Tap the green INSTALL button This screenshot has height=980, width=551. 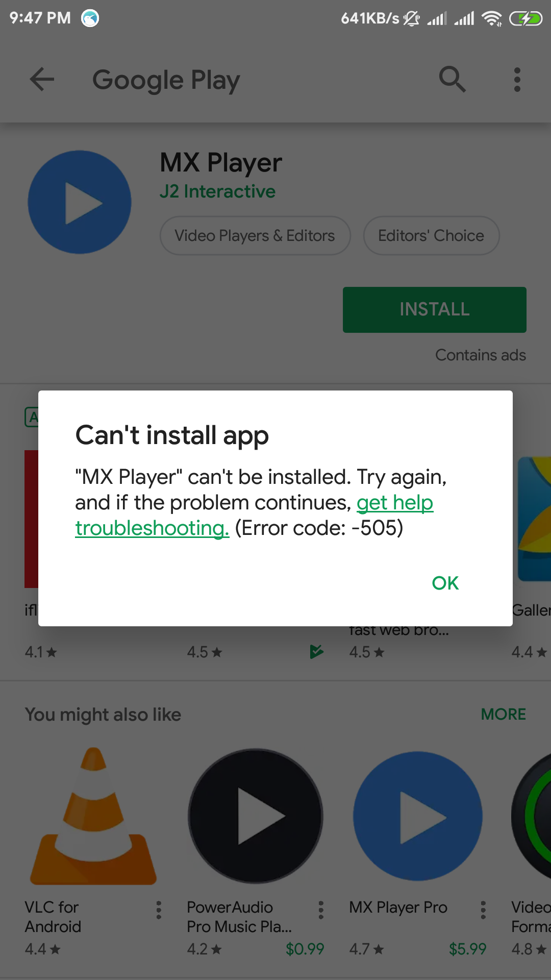(435, 310)
